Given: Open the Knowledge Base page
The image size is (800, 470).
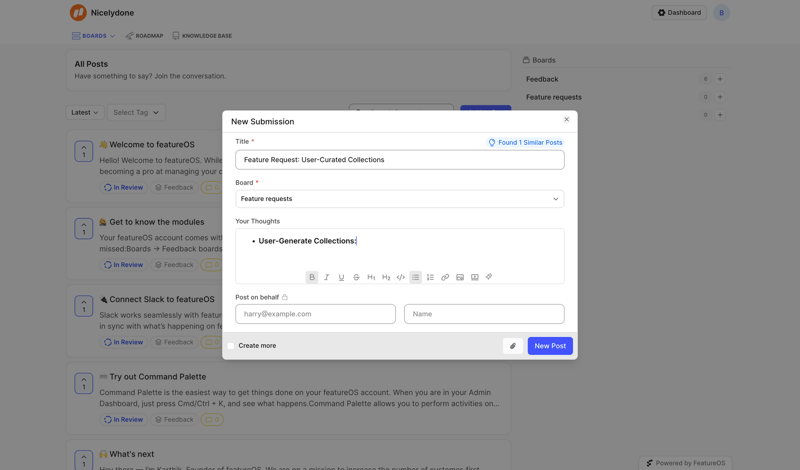Looking at the screenshot, I should pyautogui.click(x=202, y=36).
